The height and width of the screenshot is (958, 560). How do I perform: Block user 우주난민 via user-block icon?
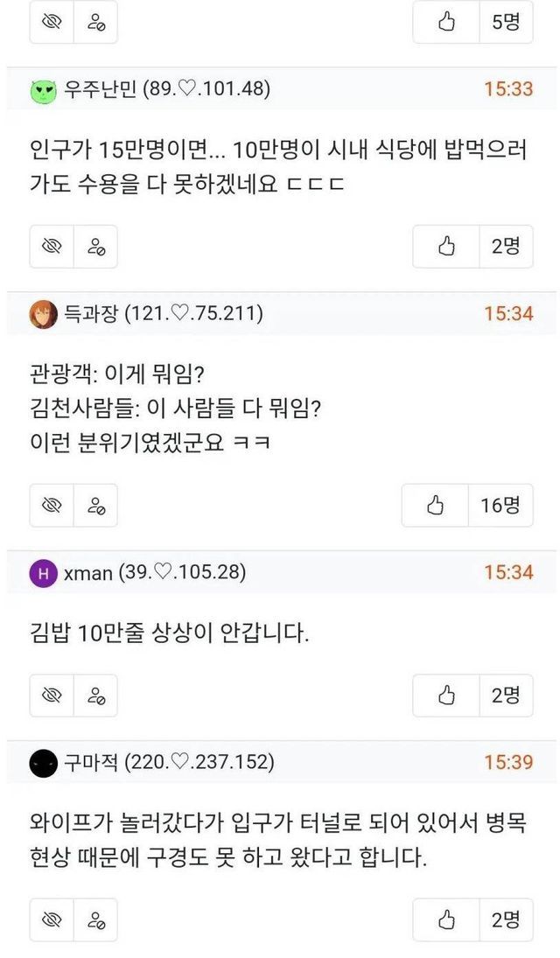coord(95,247)
